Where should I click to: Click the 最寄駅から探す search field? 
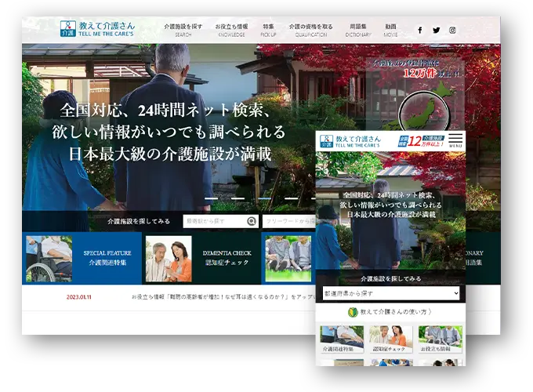click(215, 221)
